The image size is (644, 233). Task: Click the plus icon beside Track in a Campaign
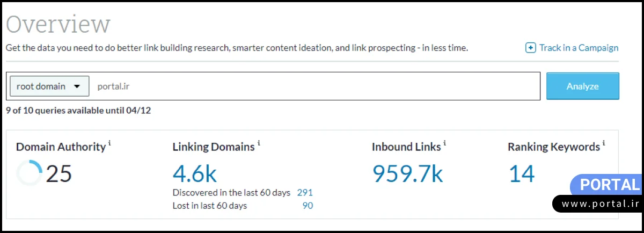point(530,48)
